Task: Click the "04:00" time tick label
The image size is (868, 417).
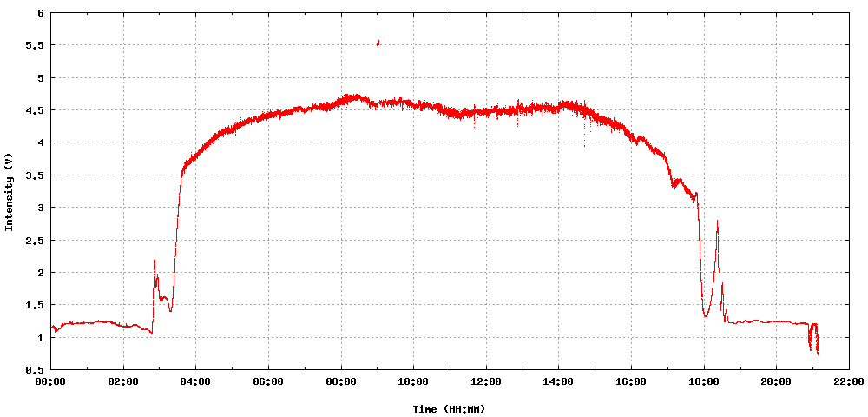Action: pos(196,381)
